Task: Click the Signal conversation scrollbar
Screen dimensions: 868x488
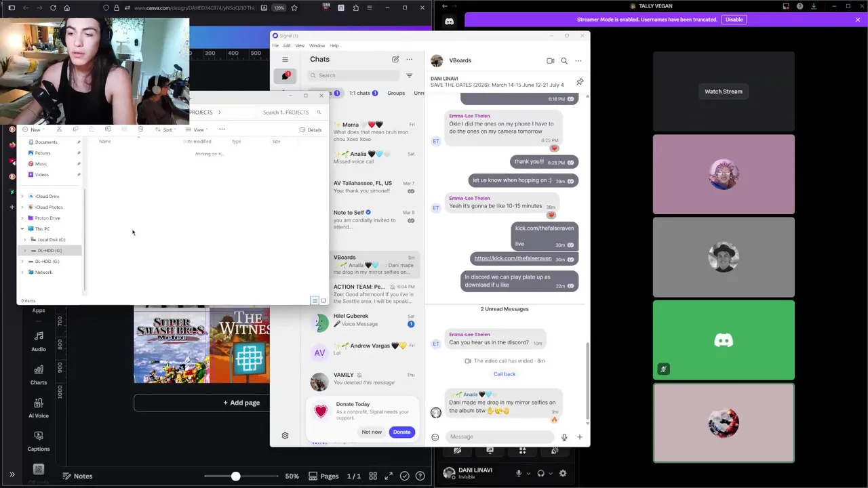Action: click(x=587, y=382)
